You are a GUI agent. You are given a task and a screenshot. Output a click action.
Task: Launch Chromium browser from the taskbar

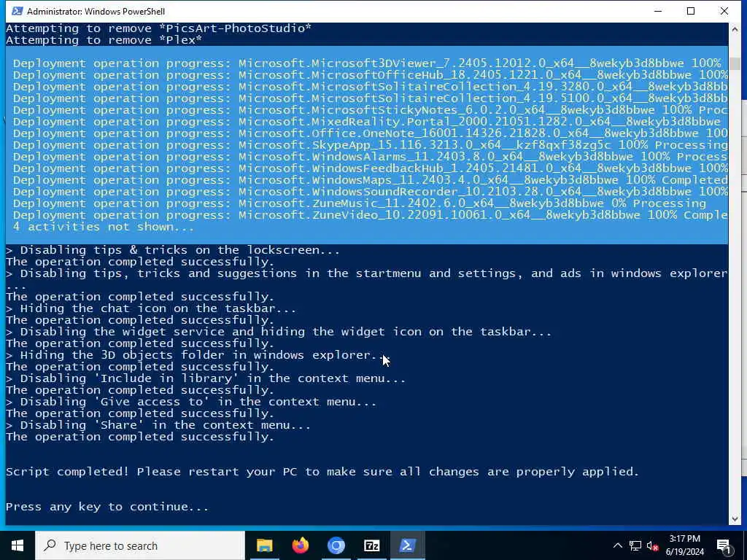[x=336, y=545]
